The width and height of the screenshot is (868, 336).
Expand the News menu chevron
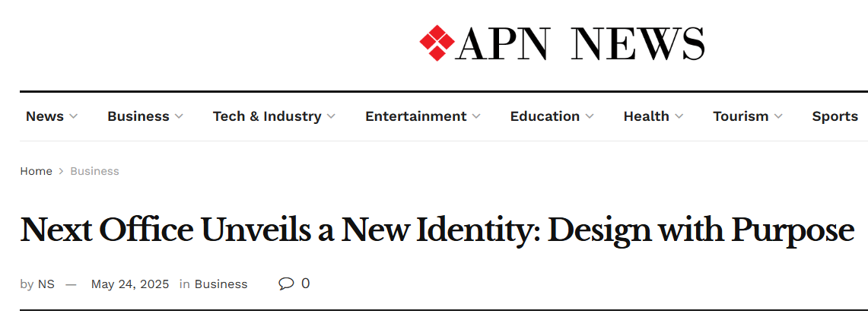tap(74, 117)
